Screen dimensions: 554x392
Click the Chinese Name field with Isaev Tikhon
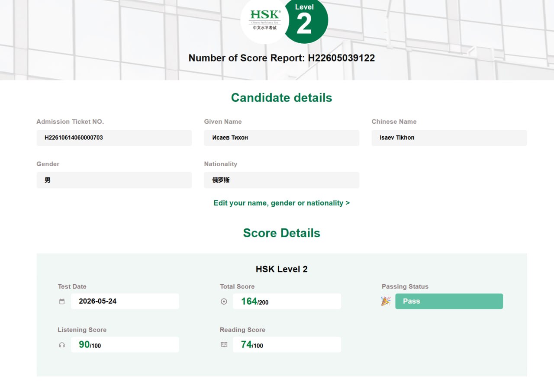pos(449,138)
